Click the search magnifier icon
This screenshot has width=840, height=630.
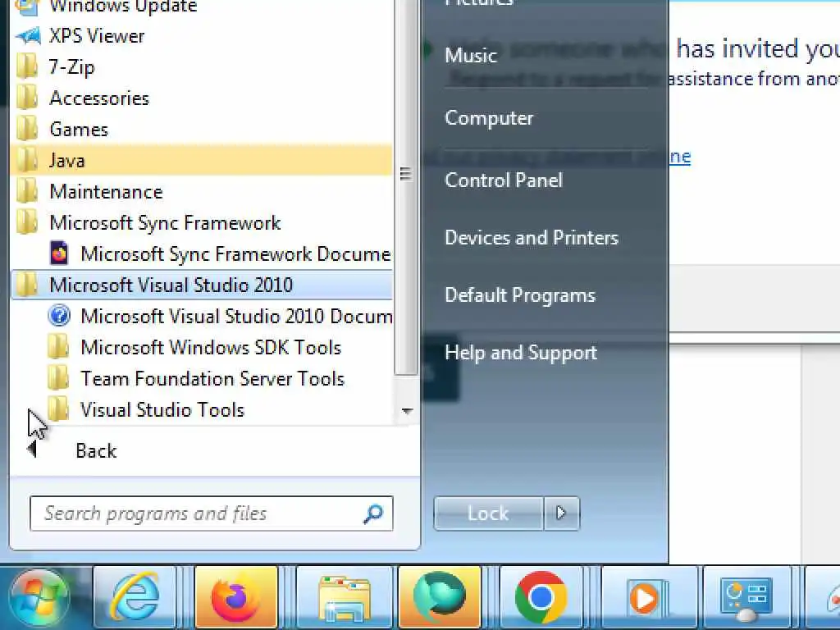coord(373,514)
